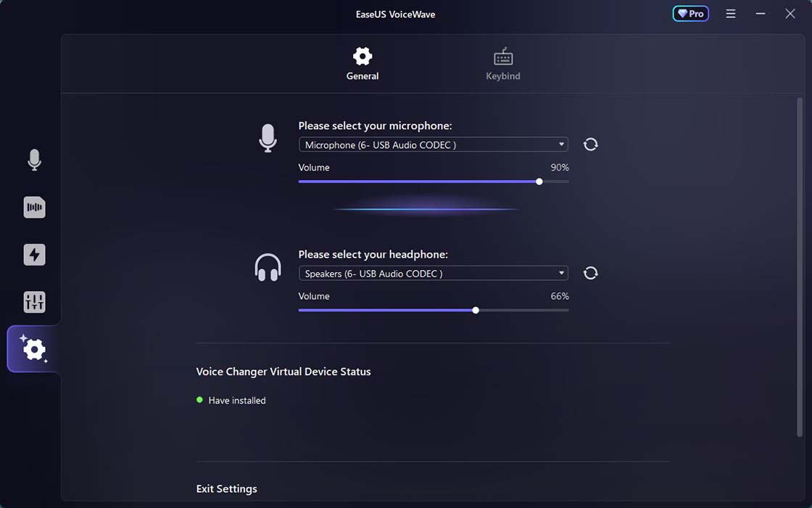Click the headphone volume slider handle

[x=476, y=310]
